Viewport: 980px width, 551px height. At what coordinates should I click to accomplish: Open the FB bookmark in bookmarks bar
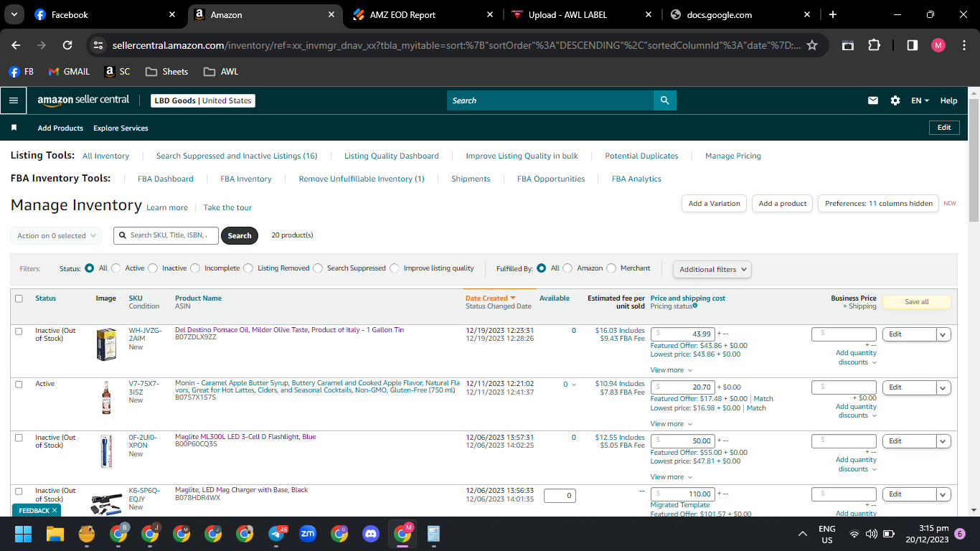22,72
